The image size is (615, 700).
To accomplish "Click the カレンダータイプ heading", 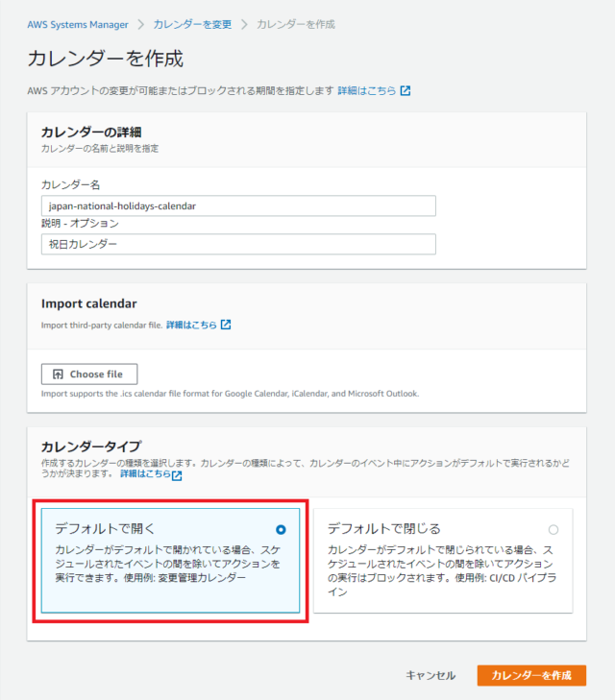I will 91,447.
